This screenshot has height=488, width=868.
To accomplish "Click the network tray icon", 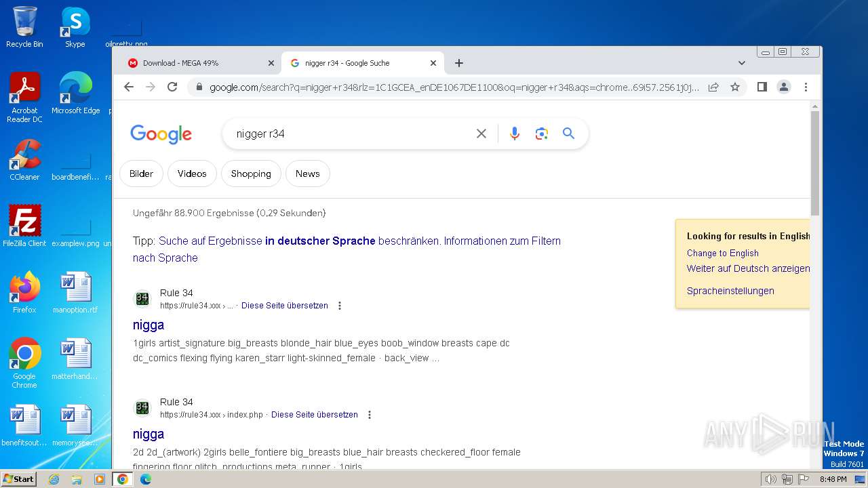I will click(787, 479).
